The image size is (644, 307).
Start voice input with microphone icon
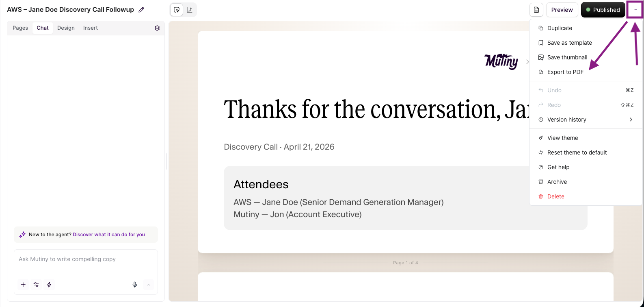[x=135, y=285]
